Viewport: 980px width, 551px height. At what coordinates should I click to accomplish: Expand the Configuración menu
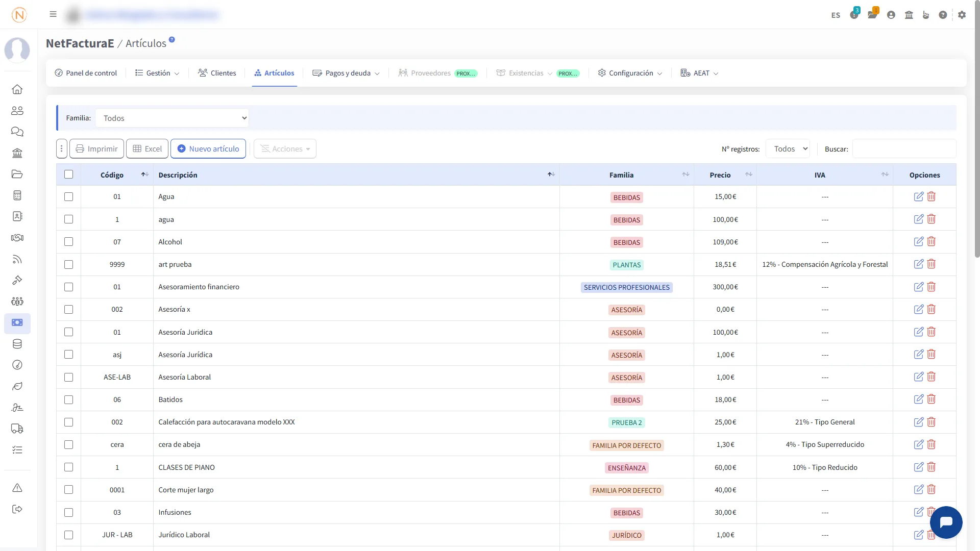(630, 73)
